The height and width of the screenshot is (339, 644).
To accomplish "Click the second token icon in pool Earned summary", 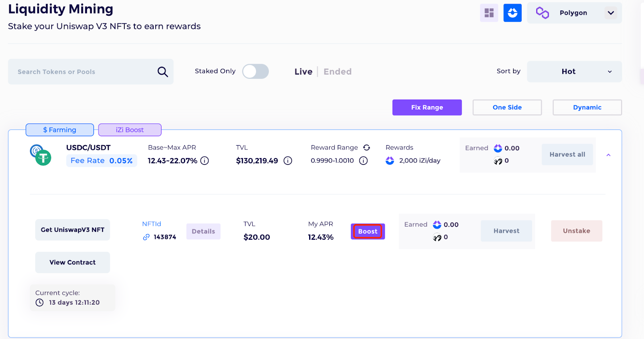I will [498, 161].
